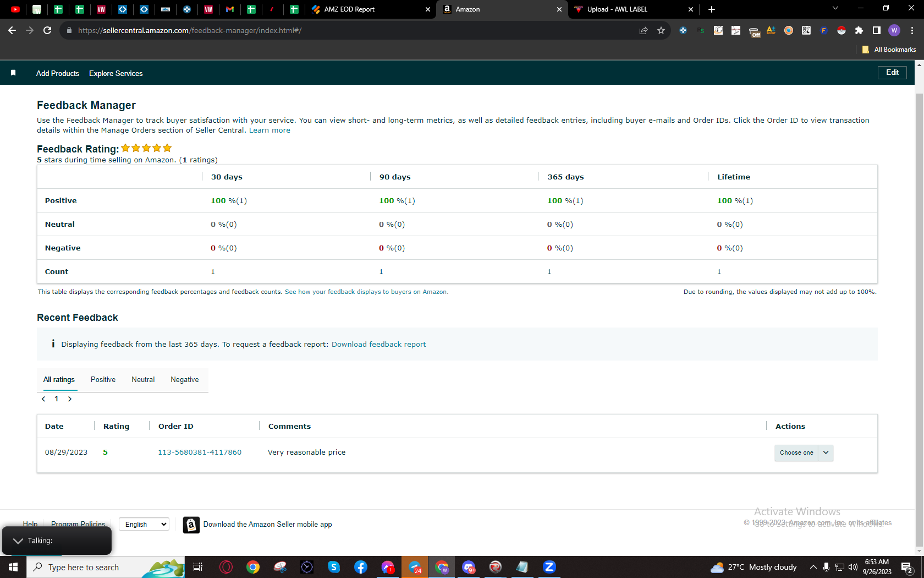The width and height of the screenshot is (924, 578).
Task: Open the pinned YouTube tab
Action: pyautogui.click(x=15, y=9)
